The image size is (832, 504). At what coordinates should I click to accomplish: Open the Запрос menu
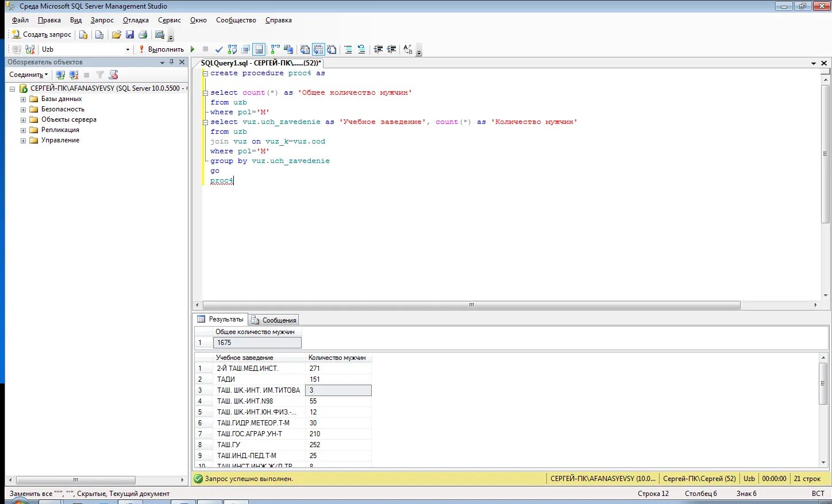click(x=102, y=20)
